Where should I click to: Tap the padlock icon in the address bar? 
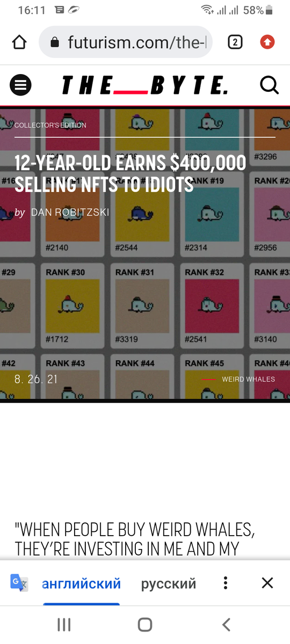pyautogui.click(x=54, y=42)
